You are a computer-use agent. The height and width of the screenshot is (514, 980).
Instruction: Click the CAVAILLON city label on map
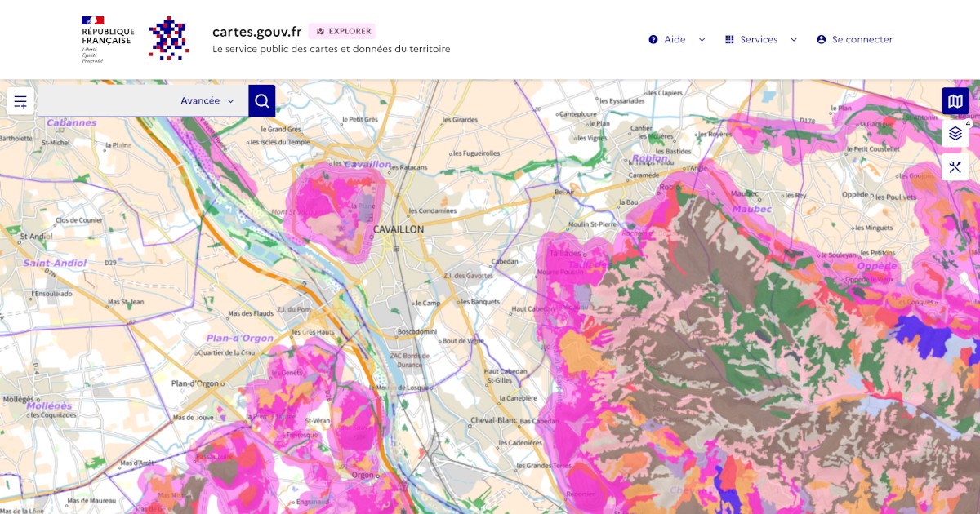pos(399,230)
